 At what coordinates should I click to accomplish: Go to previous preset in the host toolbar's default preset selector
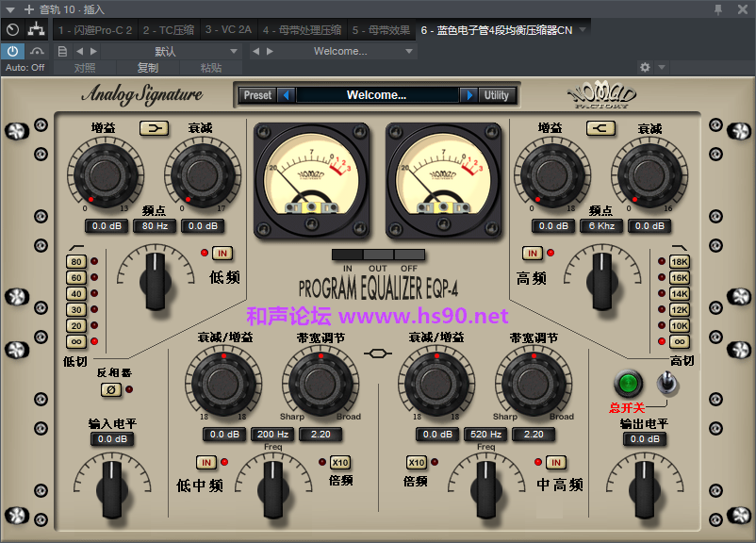tap(79, 51)
